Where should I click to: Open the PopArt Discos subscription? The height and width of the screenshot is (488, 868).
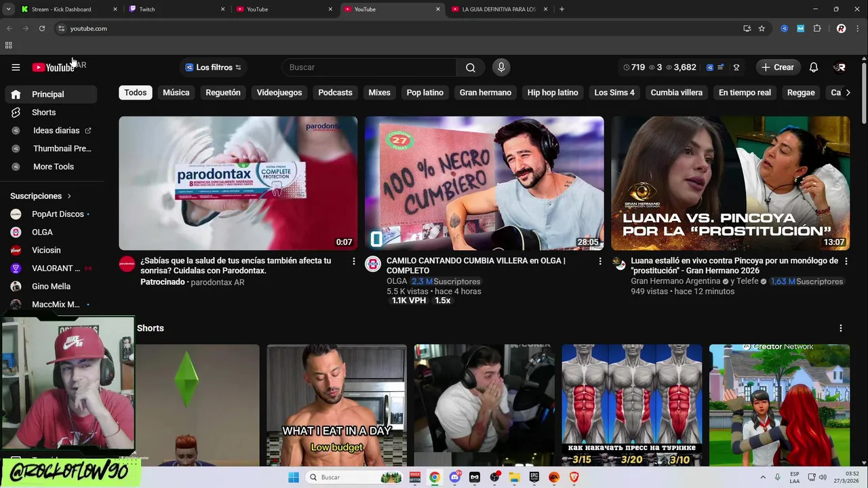51,214
